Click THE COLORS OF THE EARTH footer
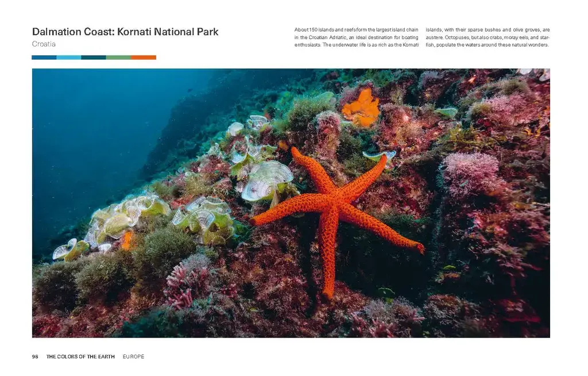588x376 pixels. point(80,356)
